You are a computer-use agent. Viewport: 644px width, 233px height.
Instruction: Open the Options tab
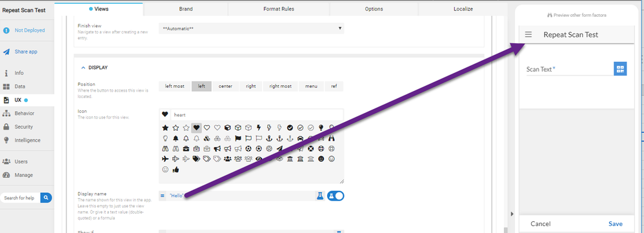tap(374, 8)
